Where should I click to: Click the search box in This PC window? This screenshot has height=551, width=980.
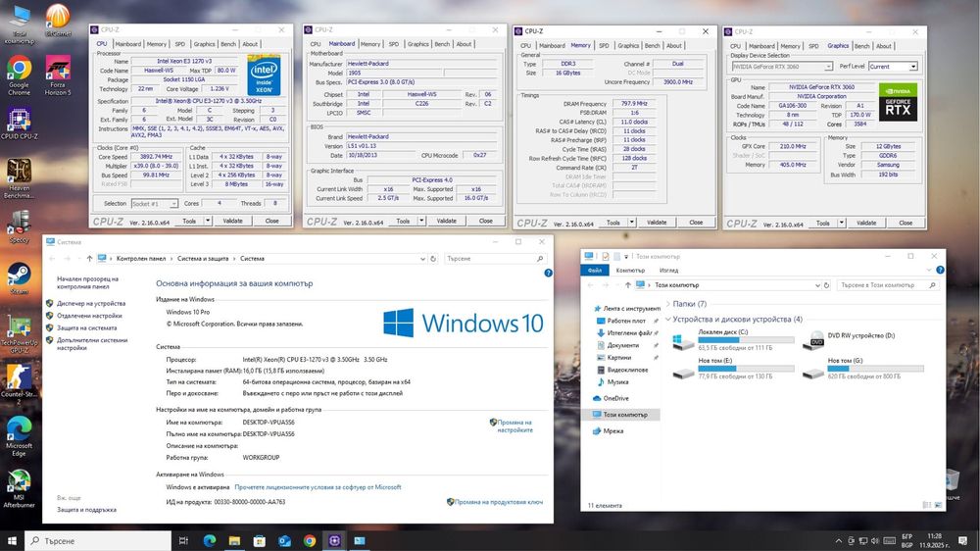(888, 284)
